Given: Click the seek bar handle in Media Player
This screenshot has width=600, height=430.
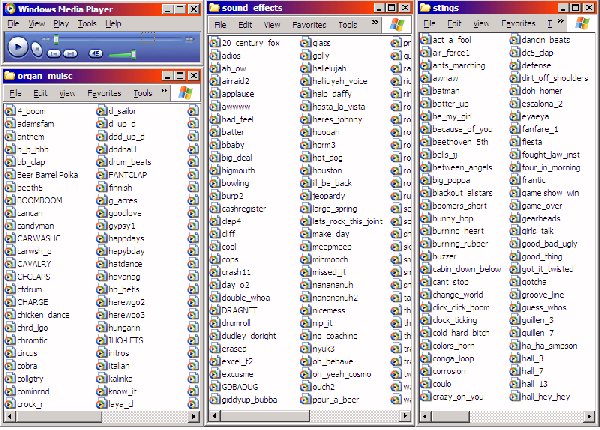Looking at the screenshot, I should pyautogui.click(x=56, y=39).
